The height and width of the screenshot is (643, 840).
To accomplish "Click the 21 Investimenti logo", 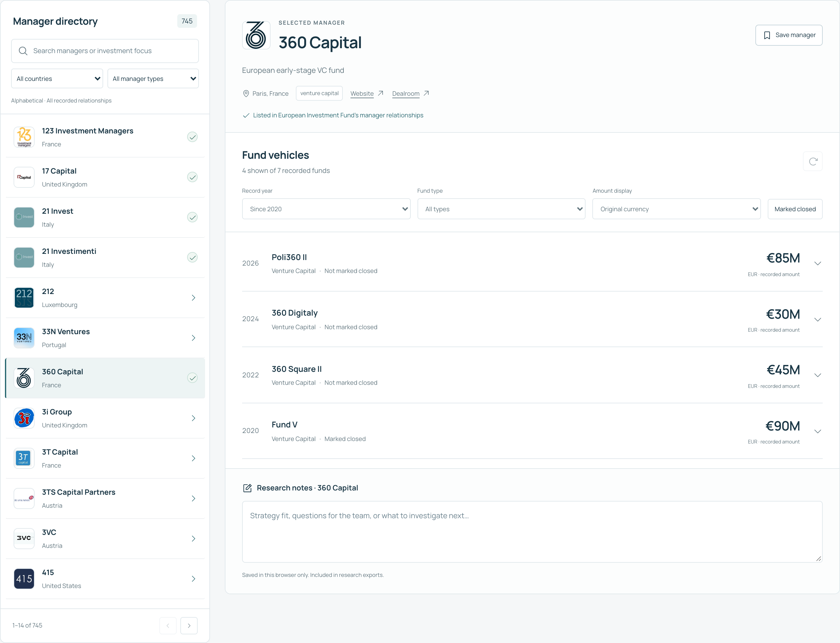I will click(x=24, y=258).
